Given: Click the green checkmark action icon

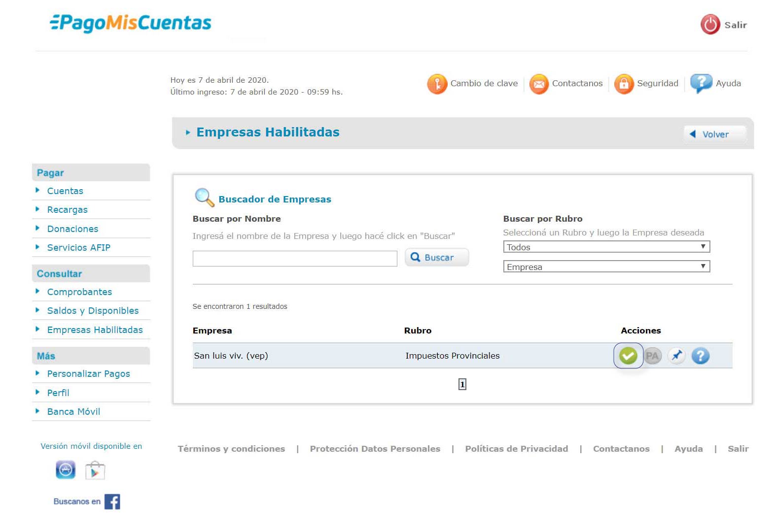Looking at the screenshot, I should click(x=628, y=356).
